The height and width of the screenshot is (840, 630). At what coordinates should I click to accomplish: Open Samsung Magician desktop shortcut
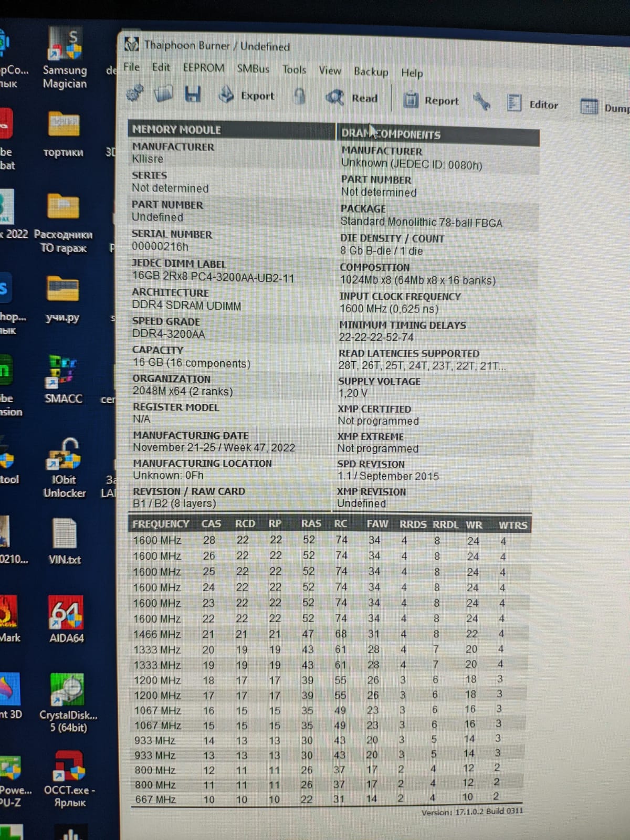point(65,59)
